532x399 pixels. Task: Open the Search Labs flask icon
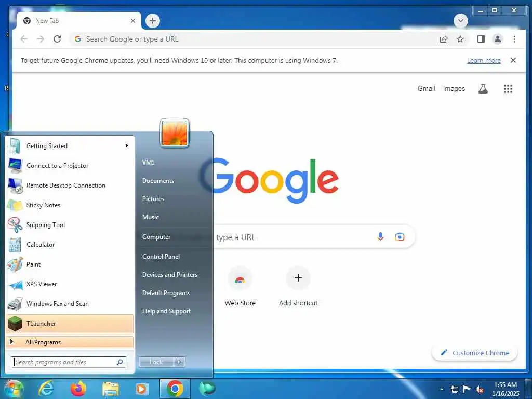click(x=483, y=89)
